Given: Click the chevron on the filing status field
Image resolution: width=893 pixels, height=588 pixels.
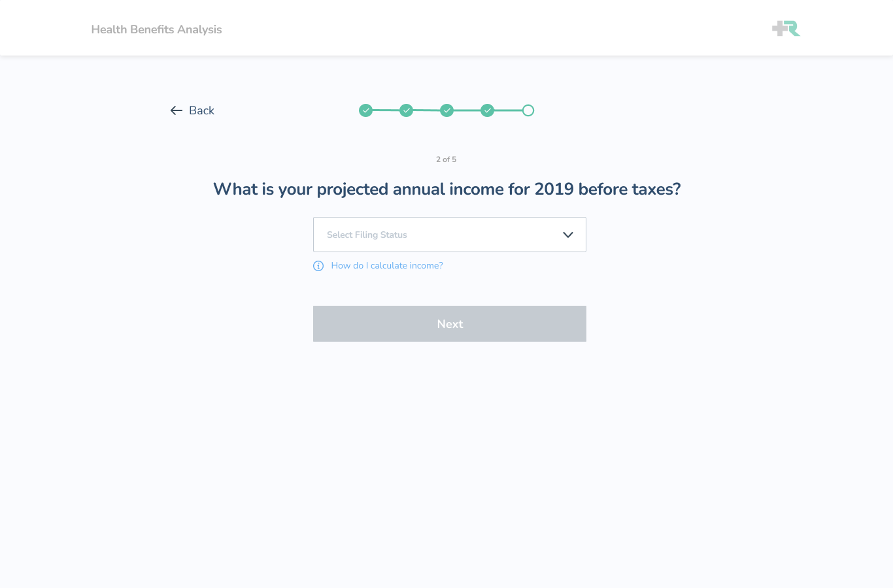Looking at the screenshot, I should 567,235.
